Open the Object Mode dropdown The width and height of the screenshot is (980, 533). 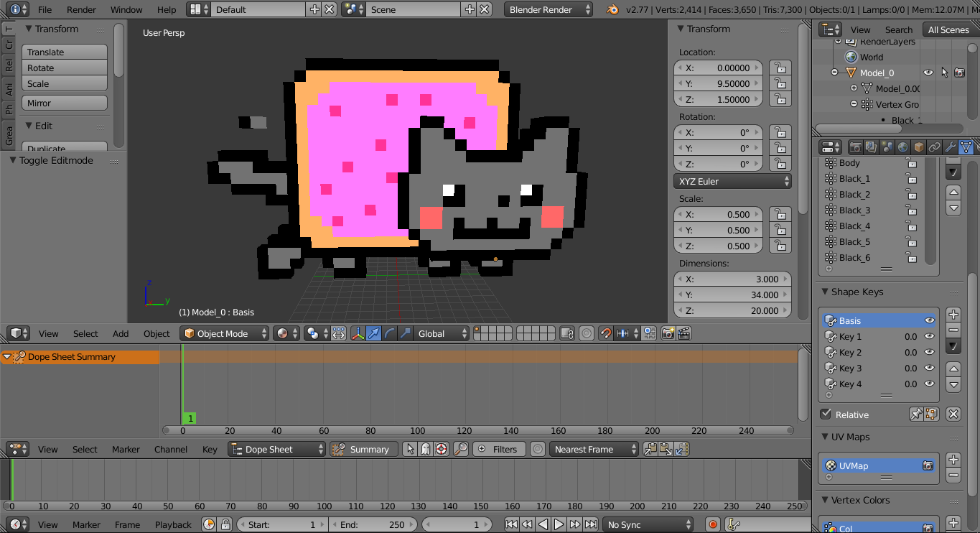(224, 333)
